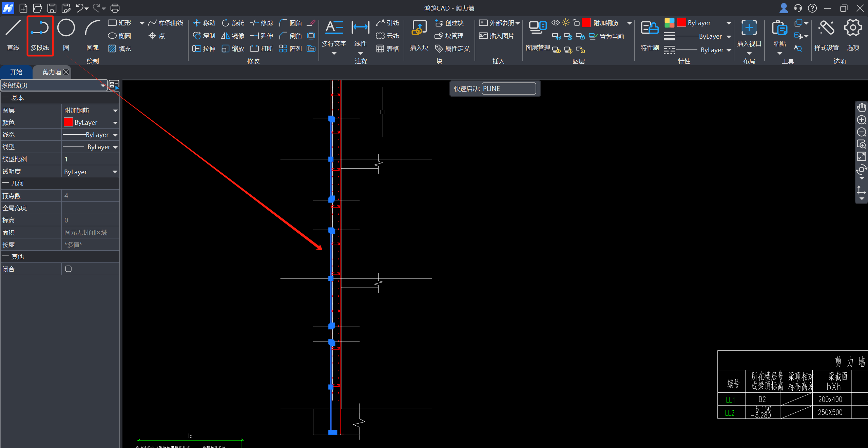The height and width of the screenshot is (448, 868).
Task: Click the pan hand icon on the right toolbar
Action: 861,108
